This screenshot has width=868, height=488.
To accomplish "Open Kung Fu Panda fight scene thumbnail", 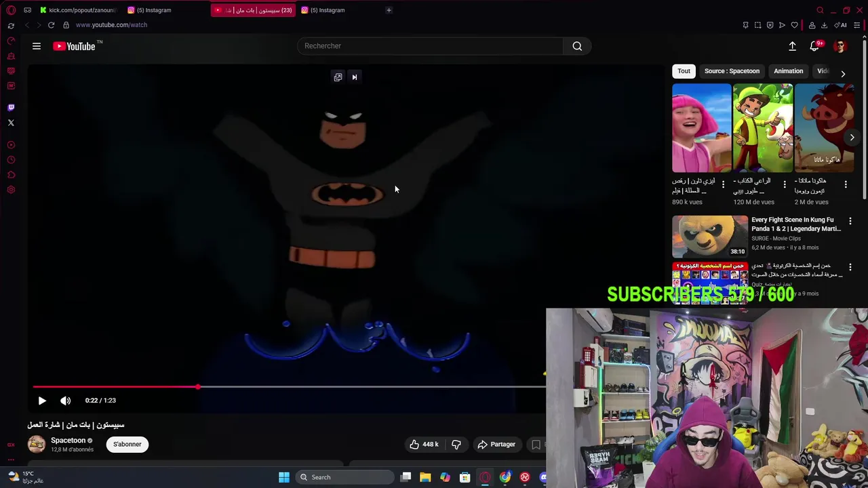I will 710,236.
